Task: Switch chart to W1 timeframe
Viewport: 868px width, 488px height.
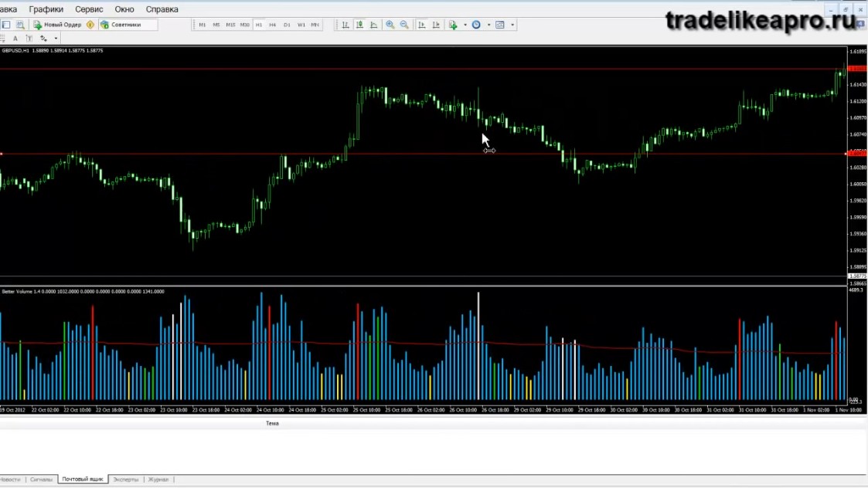Action: point(301,25)
